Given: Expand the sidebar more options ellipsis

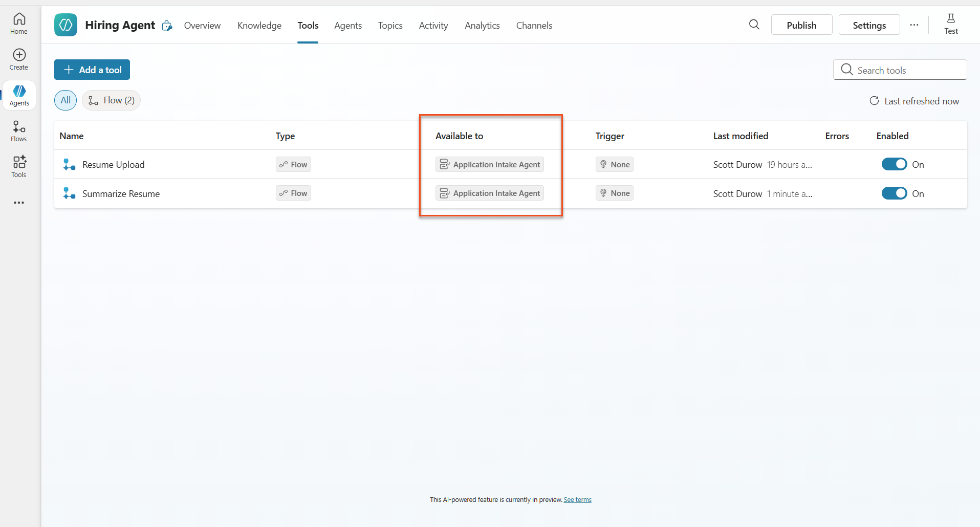Looking at the screenshot, I should (19, 203).
